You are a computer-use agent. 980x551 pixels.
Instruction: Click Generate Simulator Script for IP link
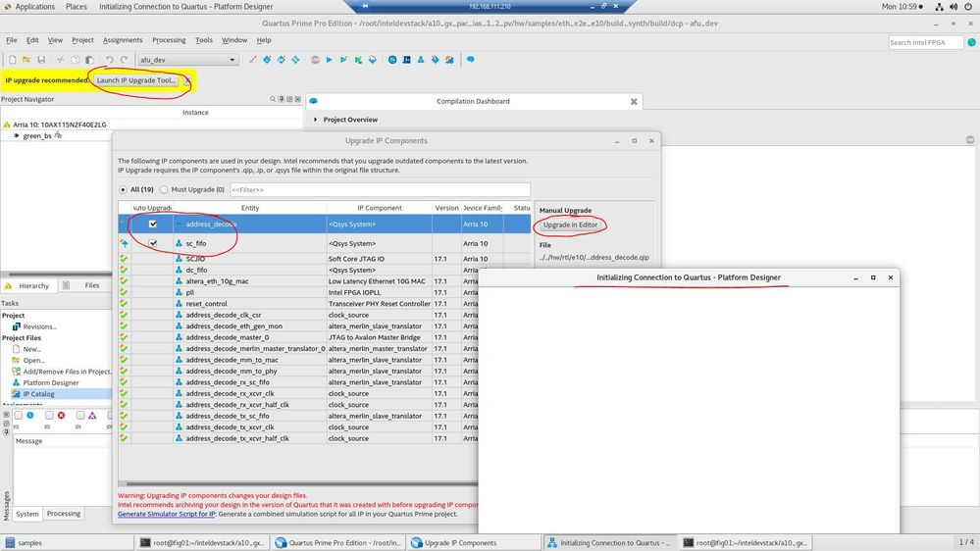point(166,514)
